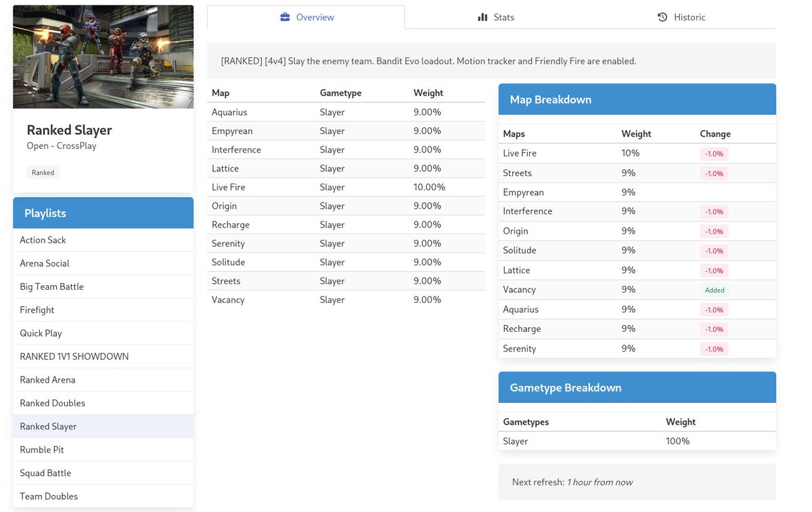812x512 pixels.
Task: Click the Playlists panel header
Action: click(x=103, y=213)
